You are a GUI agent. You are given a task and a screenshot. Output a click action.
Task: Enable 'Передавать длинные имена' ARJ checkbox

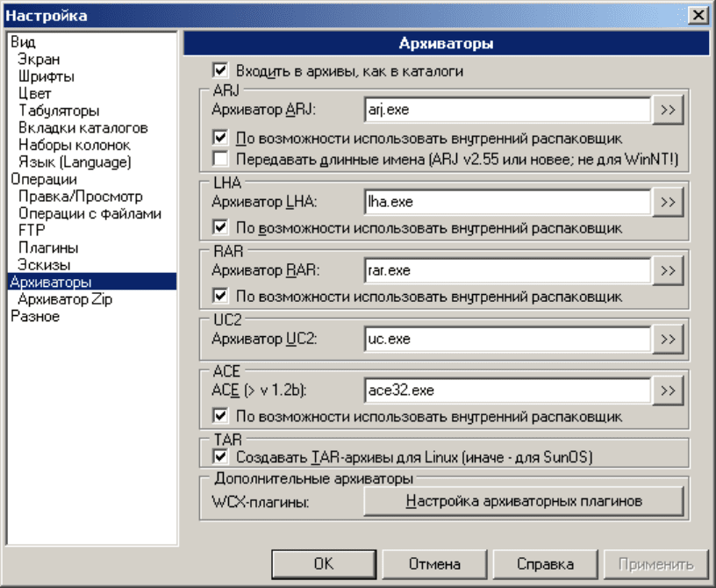click(x=220, y=159)
